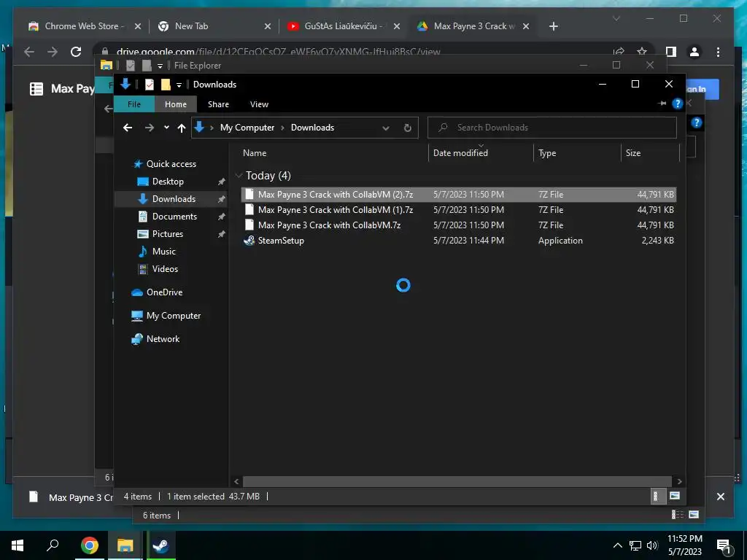Select Max Payne 3 Crack with CollabVM.7z file
Viewport: 747px width, 560px height.
458,225
